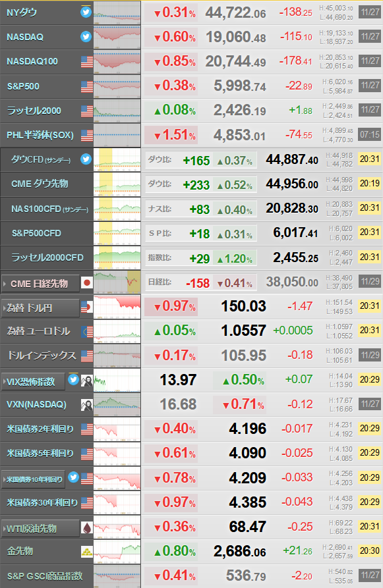Image resolution: width=383 pixels, height=588 pixels.
Task: Select the flag icon beside 為替 ドル円
Action: [x=87, y=307]
